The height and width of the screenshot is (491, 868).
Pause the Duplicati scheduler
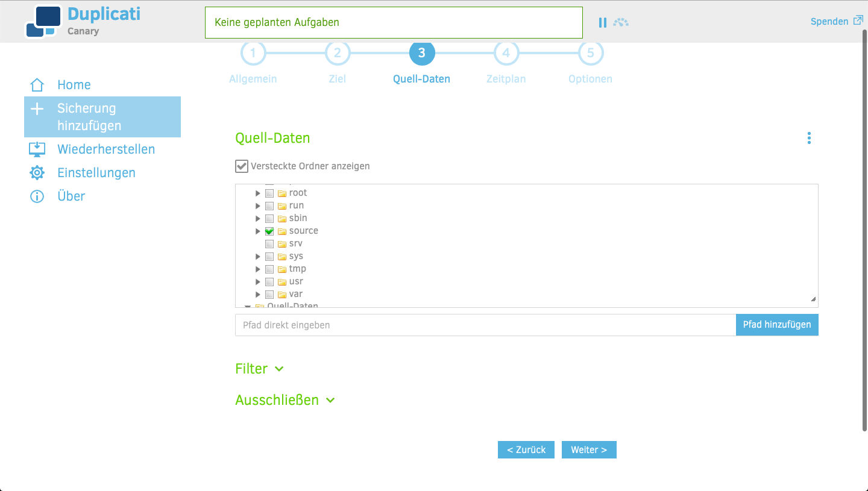pyautogui.click(x=602, y=22)
